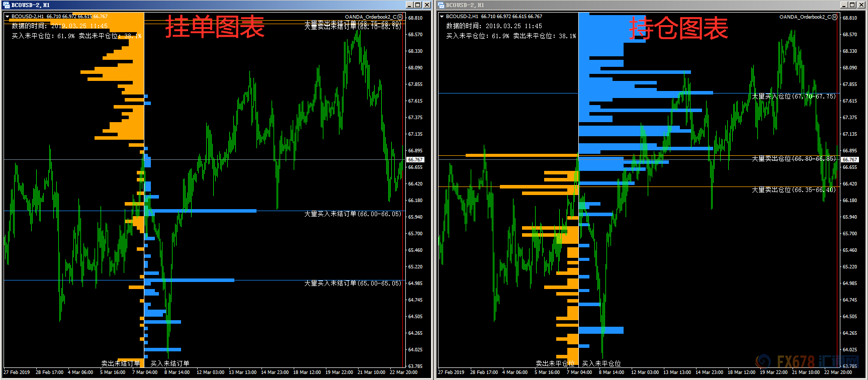The height and width of the screenshot is (380, 868).
Task: Click 65.940 on the right chart price scale
Action: click(x=850, y=217)
